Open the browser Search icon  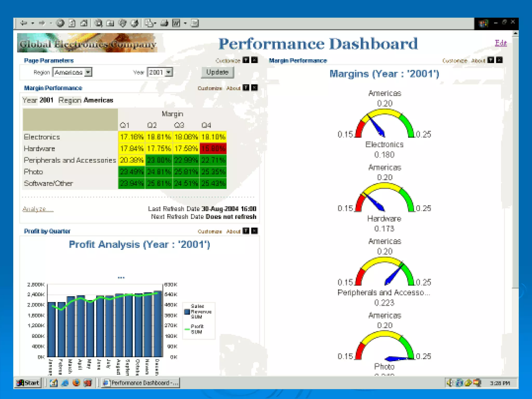point(98,23)
